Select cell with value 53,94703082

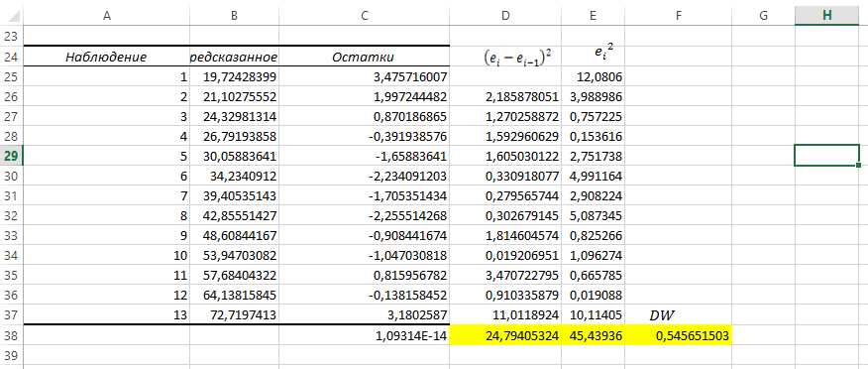pyautogui.click(x=234, y=255)
